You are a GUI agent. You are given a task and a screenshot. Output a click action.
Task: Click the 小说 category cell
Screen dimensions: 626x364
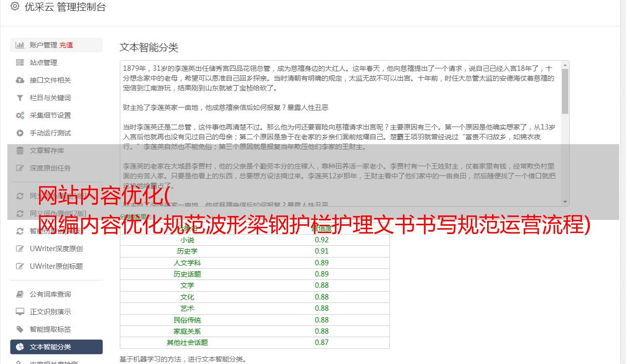coord(187,240)
